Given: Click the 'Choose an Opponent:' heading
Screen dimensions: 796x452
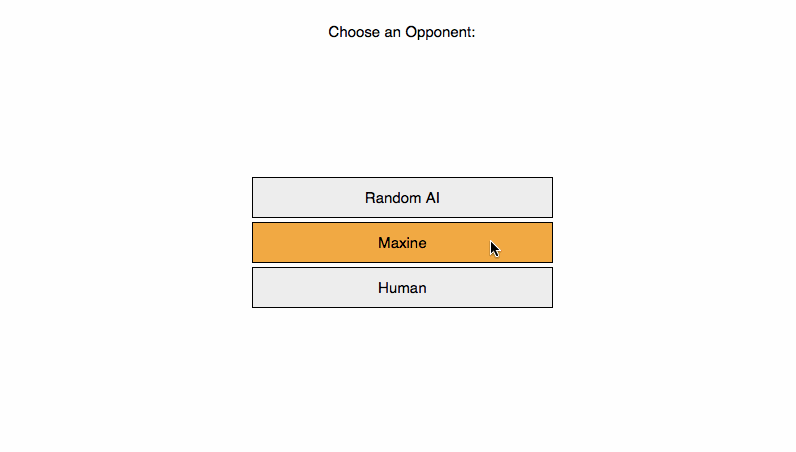Looking at the screenshot, I should click(x=402, y=32).
